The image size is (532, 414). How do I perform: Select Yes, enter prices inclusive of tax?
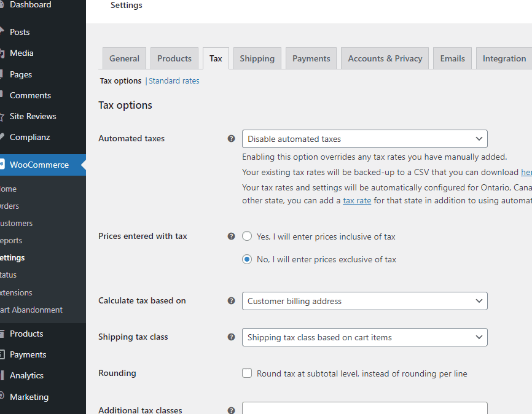click(247, 236)
